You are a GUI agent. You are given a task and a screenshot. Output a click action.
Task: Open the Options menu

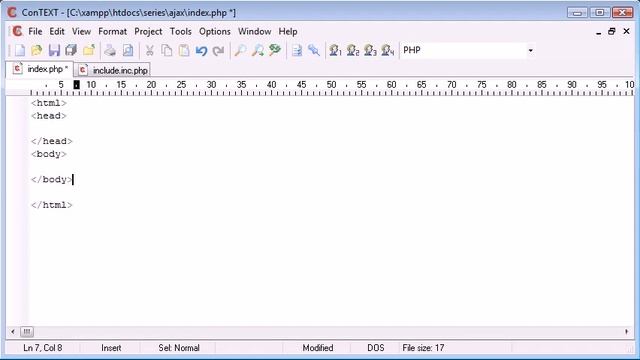(215, 31)
